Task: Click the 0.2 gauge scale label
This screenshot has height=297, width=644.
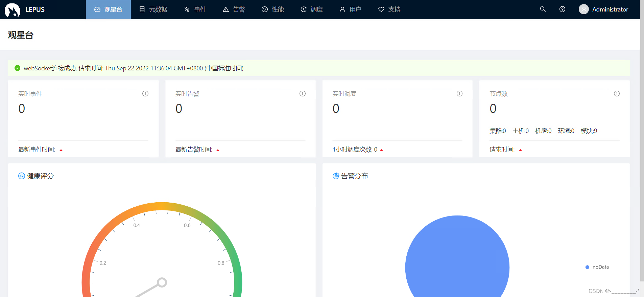Action: click(103, 263)
